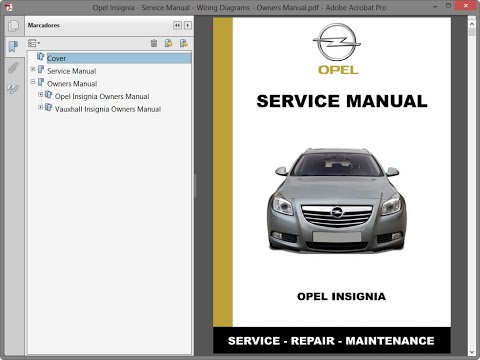Viewport: 480px width, 360px height.
Task: Open the Attachments paperclip panel
Action: pos(13,68)
